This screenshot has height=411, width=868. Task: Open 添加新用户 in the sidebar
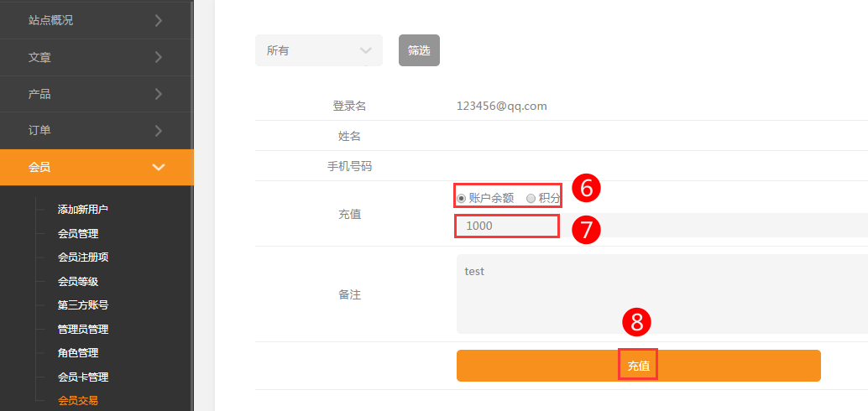(82, 210)
